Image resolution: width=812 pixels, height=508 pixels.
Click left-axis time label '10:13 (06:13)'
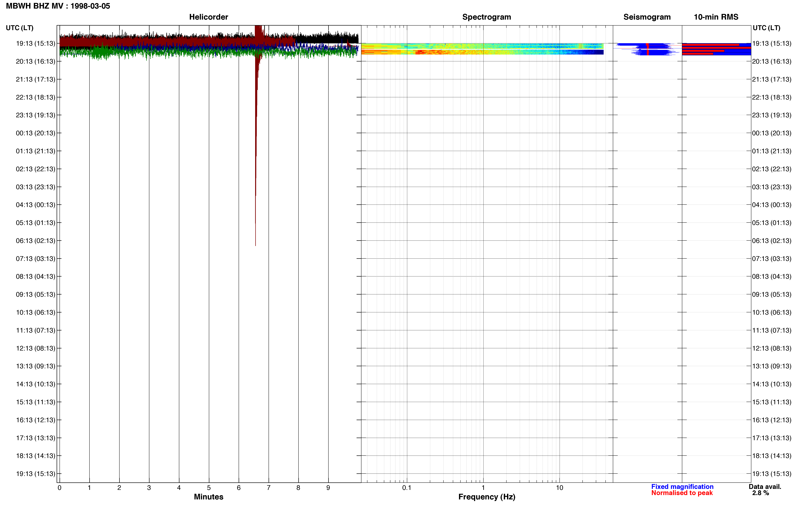35,313
